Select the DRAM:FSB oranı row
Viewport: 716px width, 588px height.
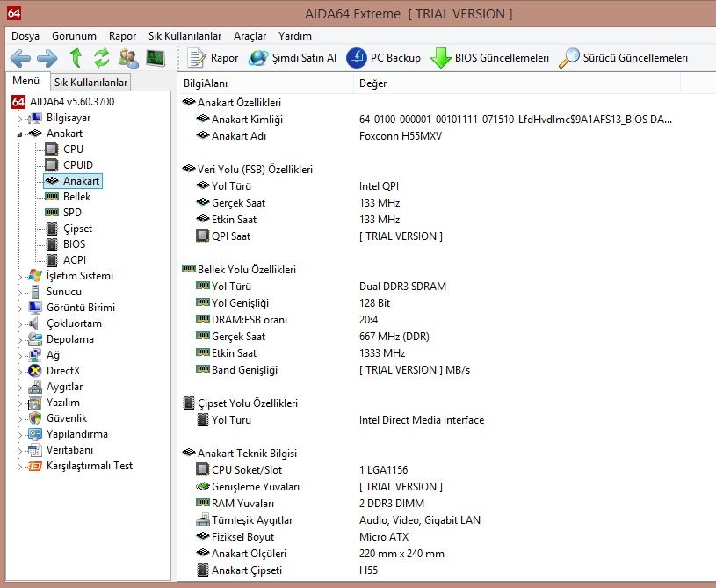(x=446, y=320)
